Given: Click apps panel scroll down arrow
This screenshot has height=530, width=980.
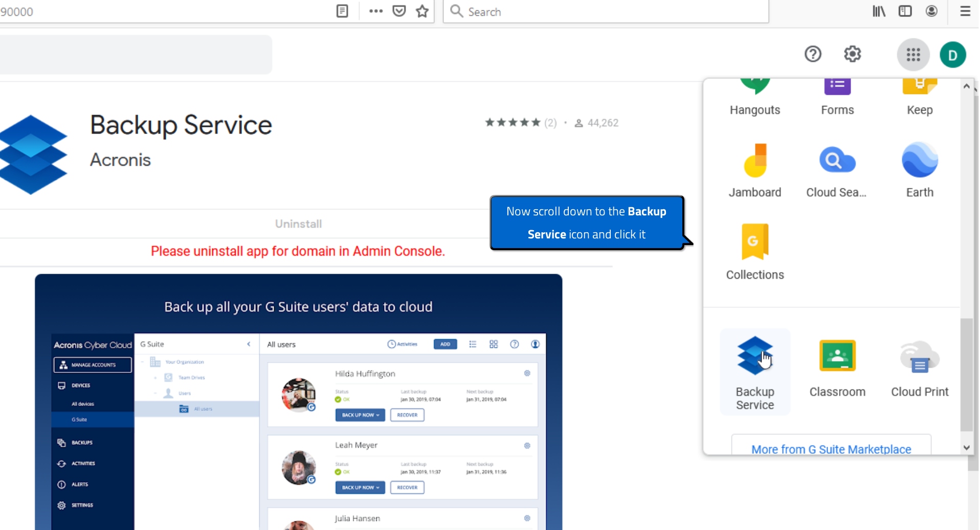Looking at the screenshot, I should point(966,448).
